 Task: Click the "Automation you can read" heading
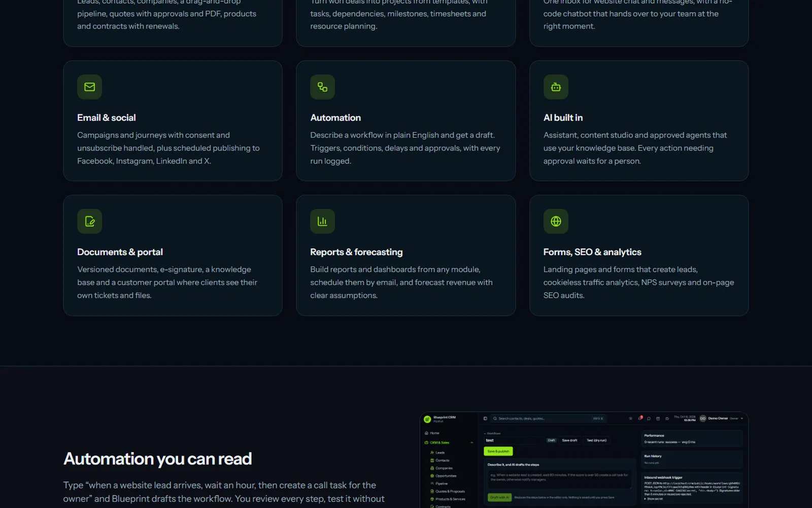(157, 459)
